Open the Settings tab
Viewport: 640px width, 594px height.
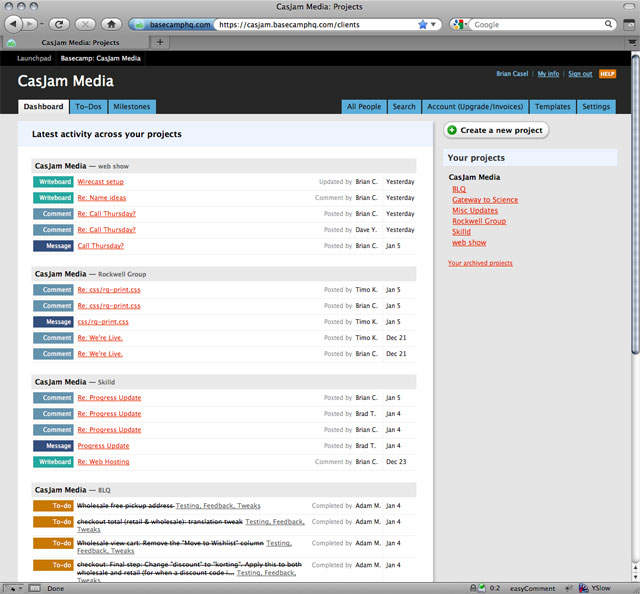pyautogui.click(x=596, y=107)
